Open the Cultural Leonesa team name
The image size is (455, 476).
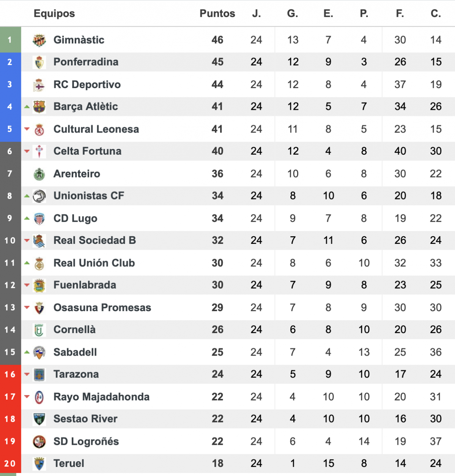(96, 129)
